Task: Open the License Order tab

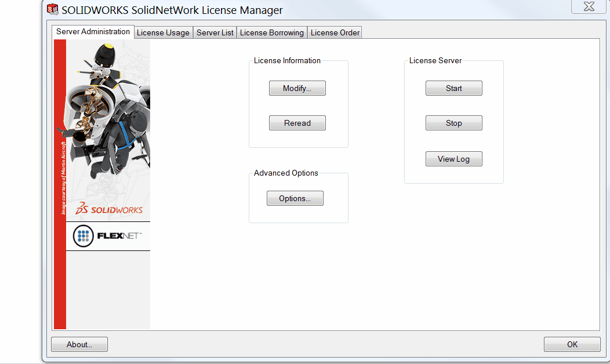Action: [335, 32]
